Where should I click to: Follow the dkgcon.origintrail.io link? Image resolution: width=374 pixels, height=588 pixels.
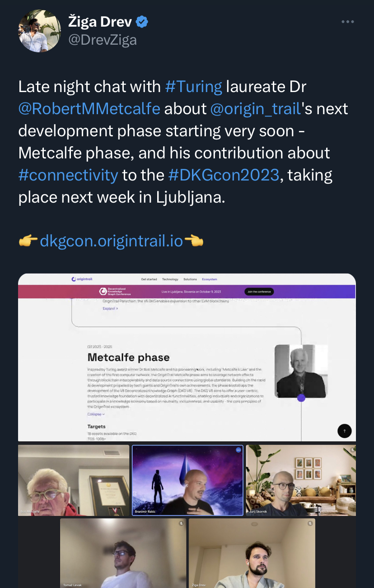coord(111,241)
